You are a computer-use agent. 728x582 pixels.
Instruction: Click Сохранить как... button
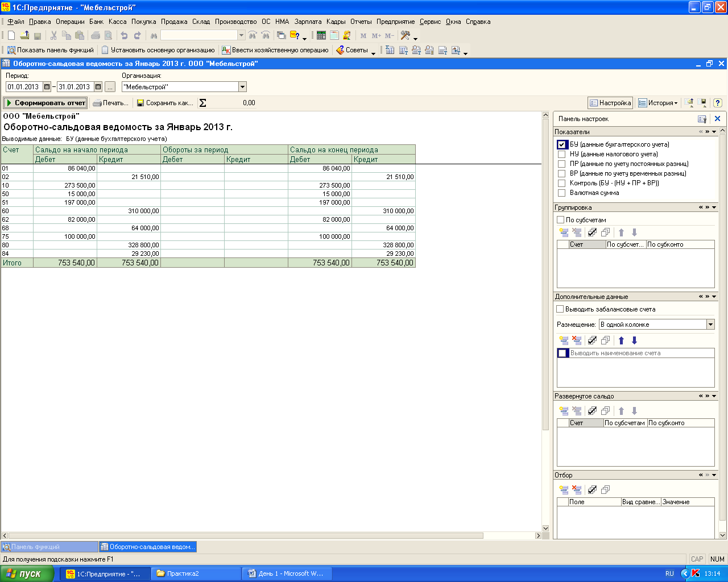point(165,103)
